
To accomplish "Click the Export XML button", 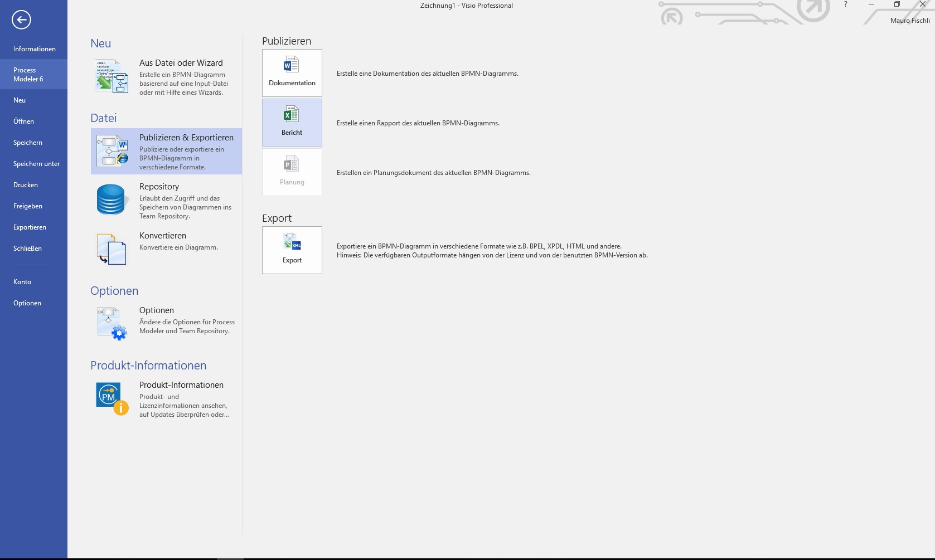I will tap(292, 250).
